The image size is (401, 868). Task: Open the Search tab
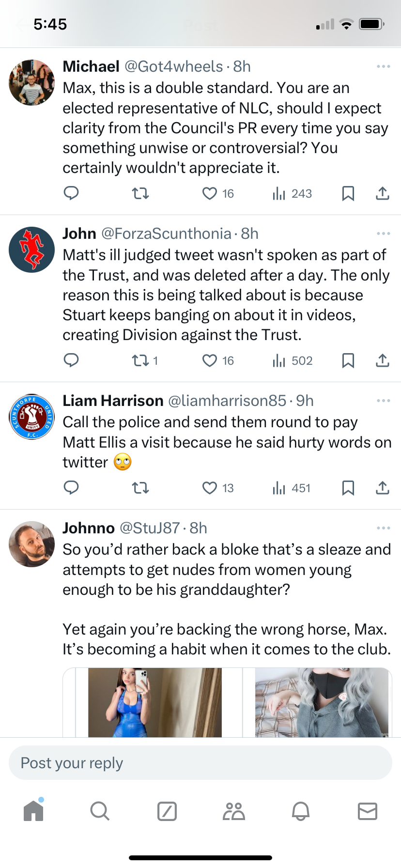tap(100, 810)
